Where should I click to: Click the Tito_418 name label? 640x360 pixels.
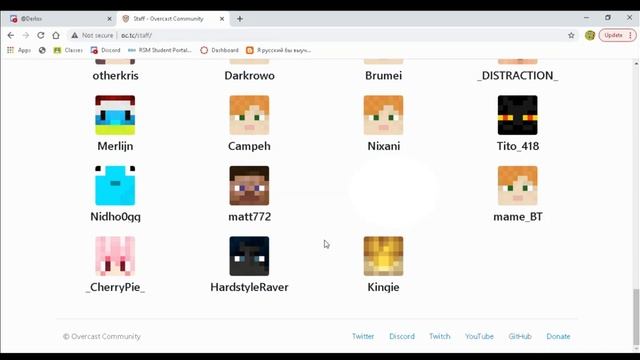[518, 146]
